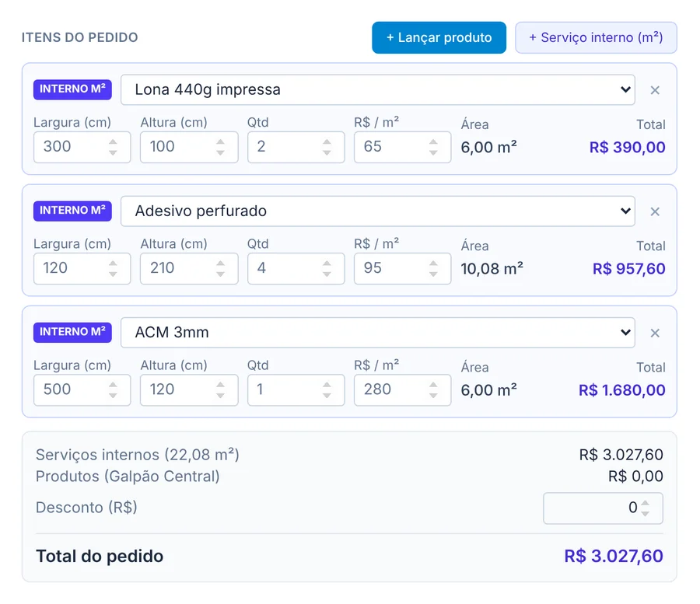Decrease ACM 3mm Qtd down arrow
Viewport: 700px width, 604px height.
point(327,395)
